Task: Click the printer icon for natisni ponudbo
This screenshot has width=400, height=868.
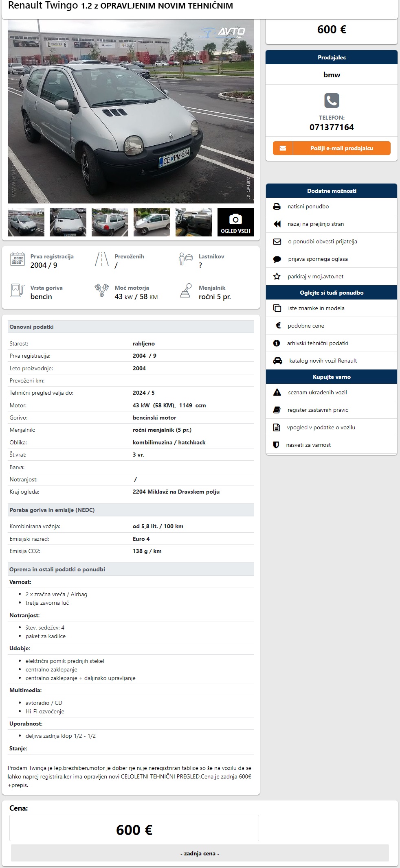Action: (277, 206)
